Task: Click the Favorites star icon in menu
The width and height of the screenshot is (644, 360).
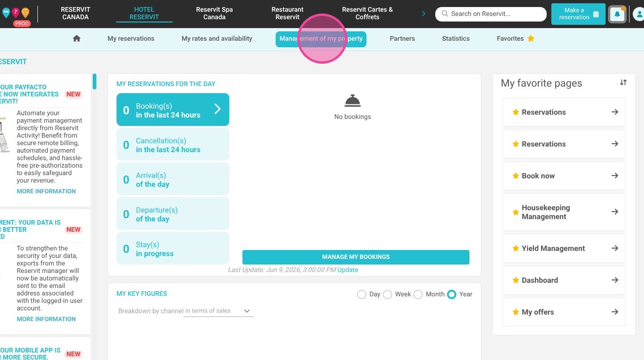Action: (531, 38)
